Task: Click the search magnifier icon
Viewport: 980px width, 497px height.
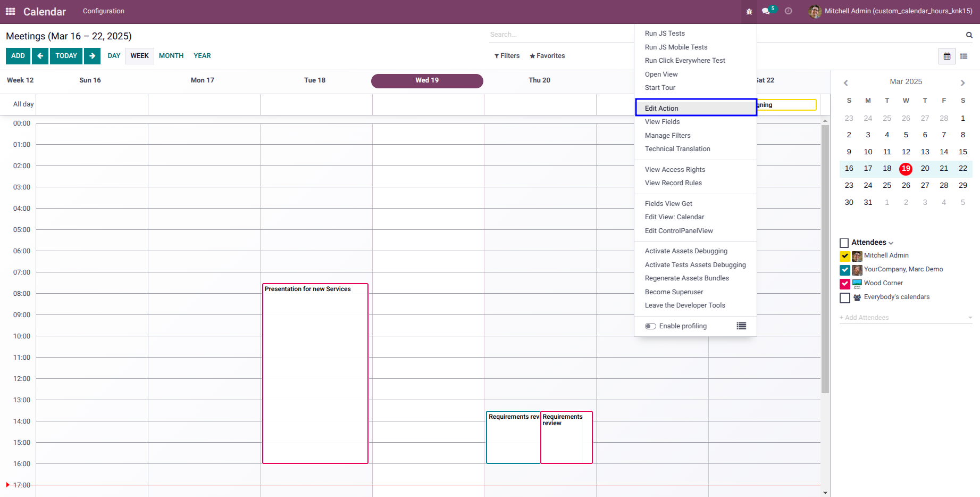Action: [969, 35]
